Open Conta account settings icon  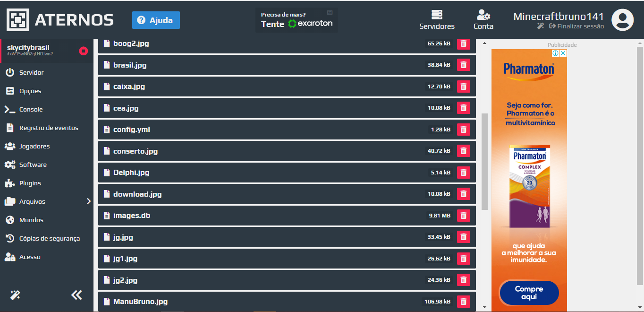[483, 15]
